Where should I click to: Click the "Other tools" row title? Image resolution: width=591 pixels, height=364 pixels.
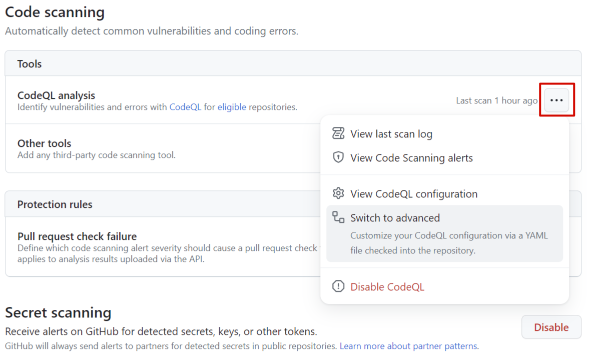pyautogui.click(x=45, y=143)
